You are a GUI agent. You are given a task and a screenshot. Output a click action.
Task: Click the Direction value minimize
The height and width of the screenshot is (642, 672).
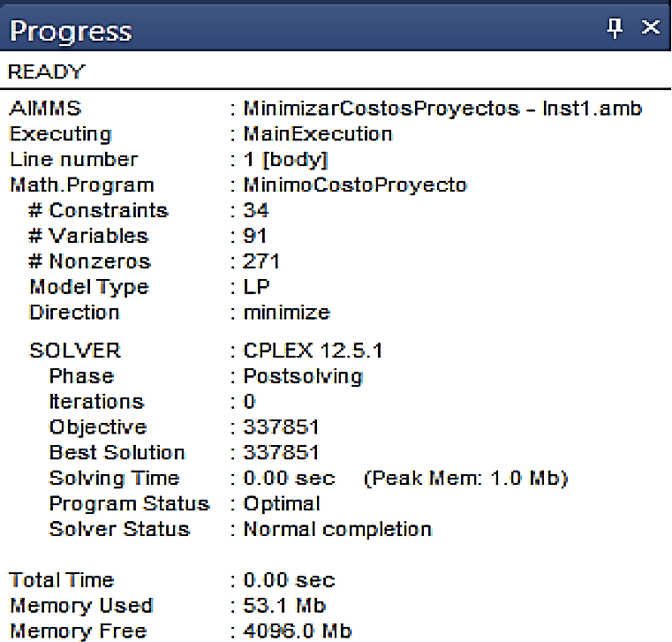[x=286, y=313]
